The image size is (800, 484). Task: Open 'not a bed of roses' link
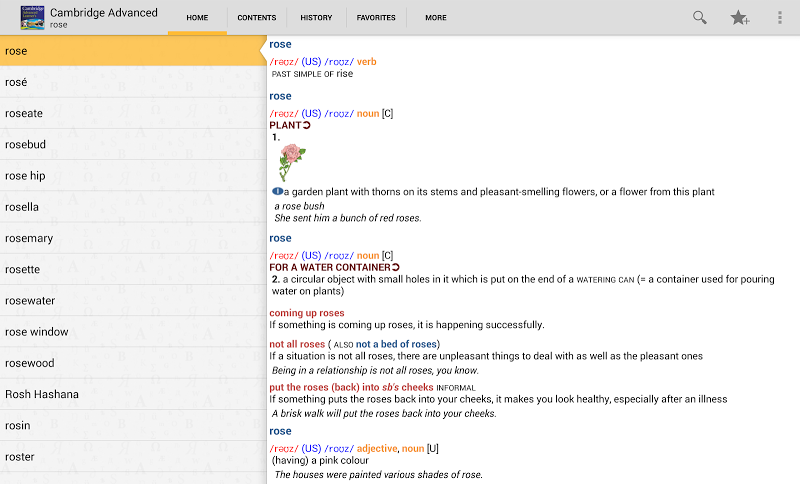(396, 344)
